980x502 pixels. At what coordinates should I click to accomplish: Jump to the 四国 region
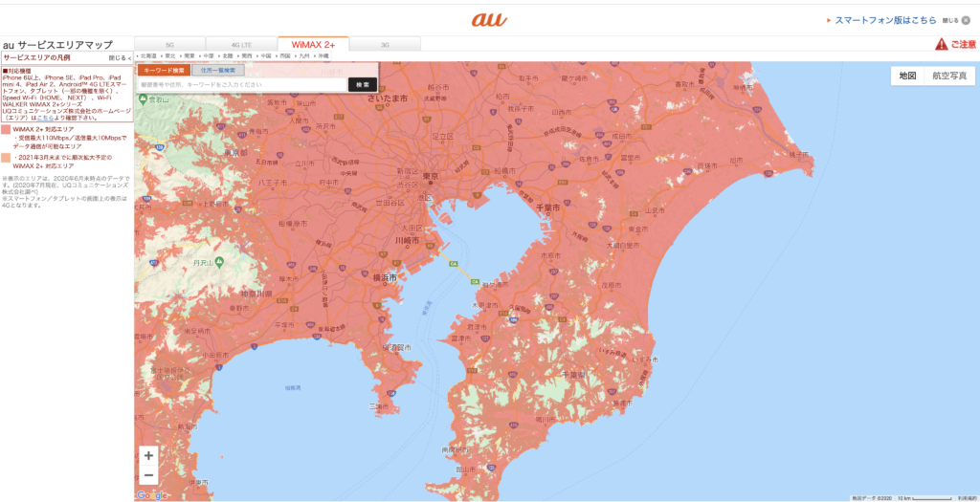click(x=283, y=56)
